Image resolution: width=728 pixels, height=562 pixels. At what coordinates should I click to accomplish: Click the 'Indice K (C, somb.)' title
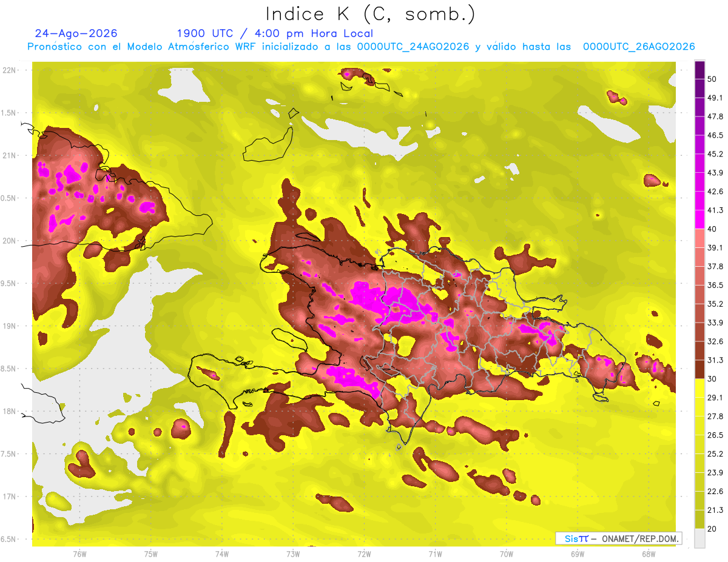click(x=371, y=13)
